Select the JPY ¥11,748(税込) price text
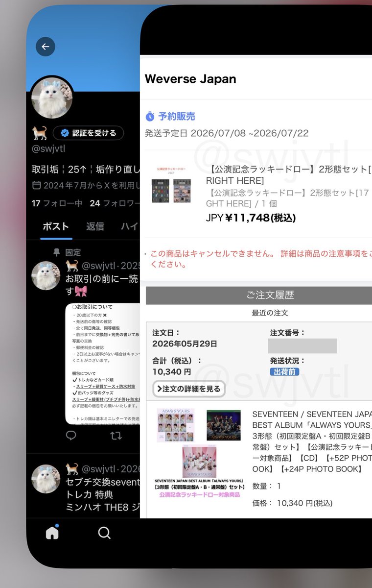Image resolution: width=372 pixels, height=588 pixels. [251, 218]
